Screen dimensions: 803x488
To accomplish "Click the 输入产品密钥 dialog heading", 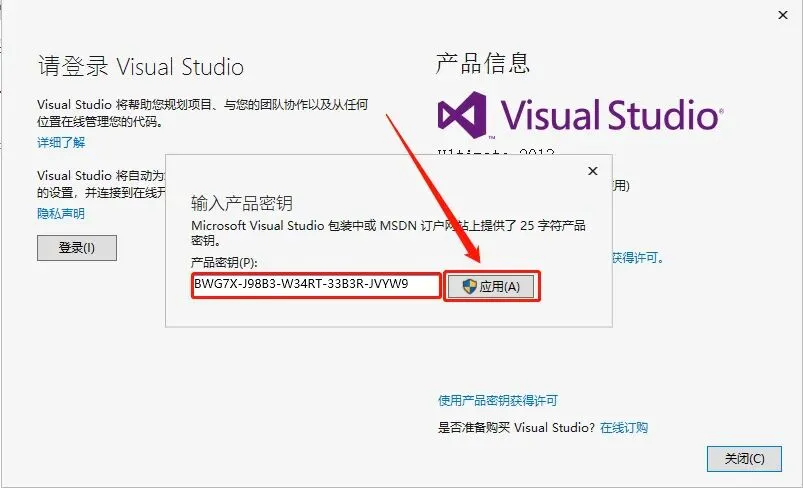I will pyautogui.click(x=242, y=203).
